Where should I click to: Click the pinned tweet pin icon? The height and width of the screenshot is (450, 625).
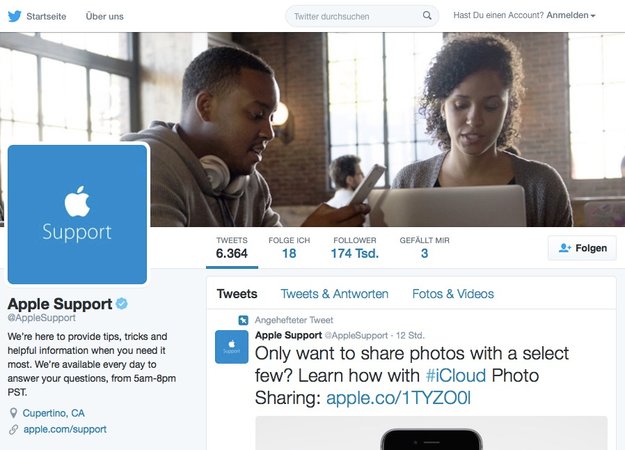tap(243, 320)
